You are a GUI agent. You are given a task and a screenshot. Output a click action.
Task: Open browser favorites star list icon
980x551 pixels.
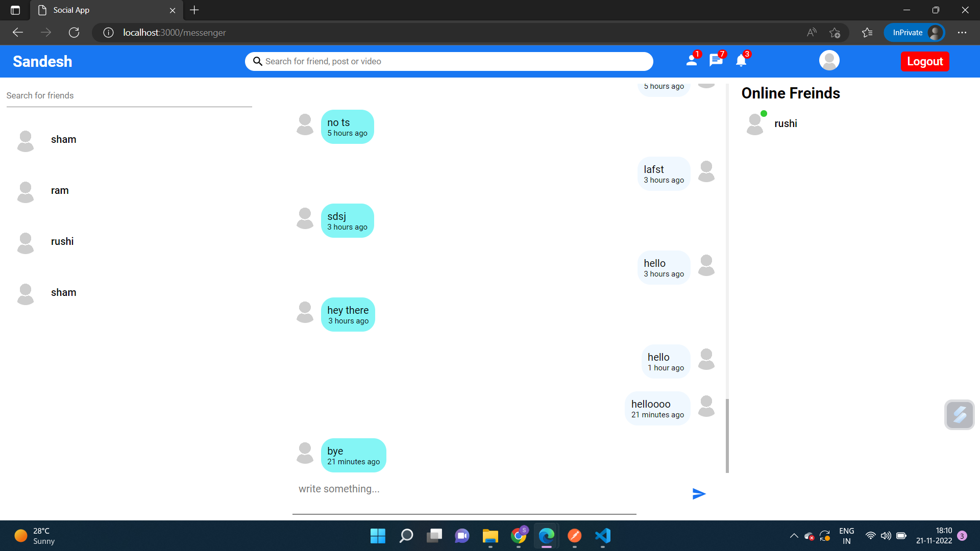pyautogui.click(x=867, y=33)
